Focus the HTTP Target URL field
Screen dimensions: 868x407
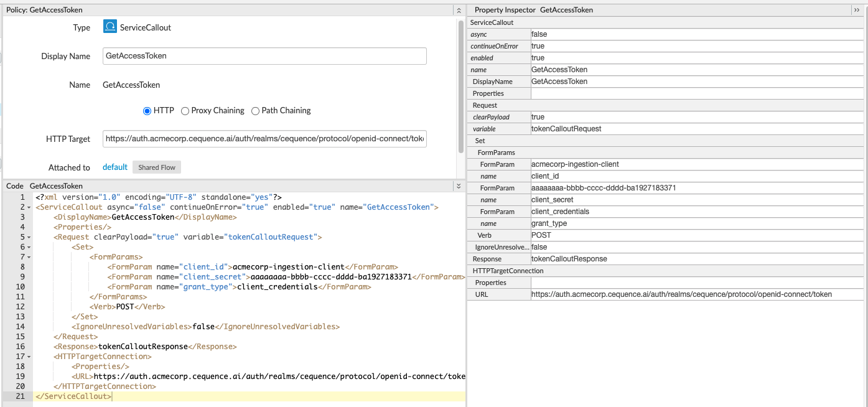click(x=264, y=139)
